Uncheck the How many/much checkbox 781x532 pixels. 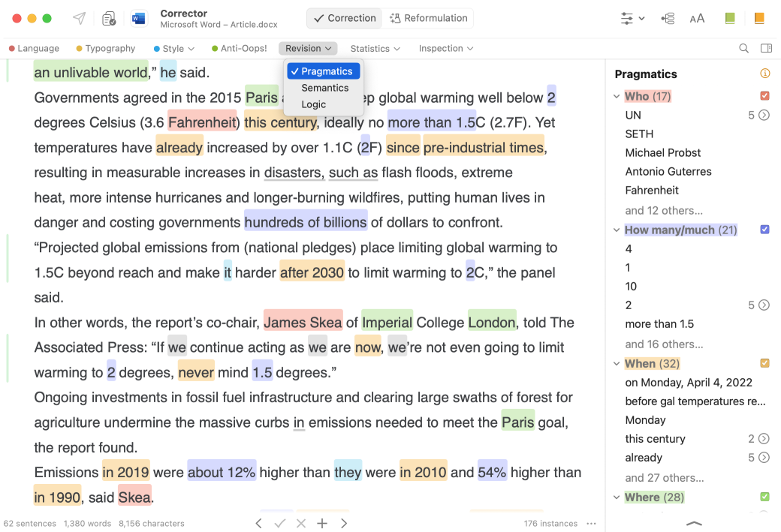point(764,230)
